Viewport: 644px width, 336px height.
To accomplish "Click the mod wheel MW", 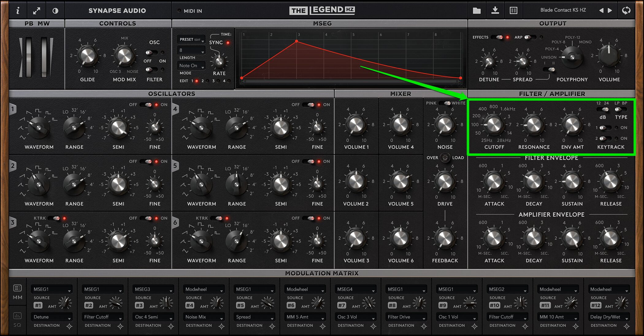I will 44,57.
